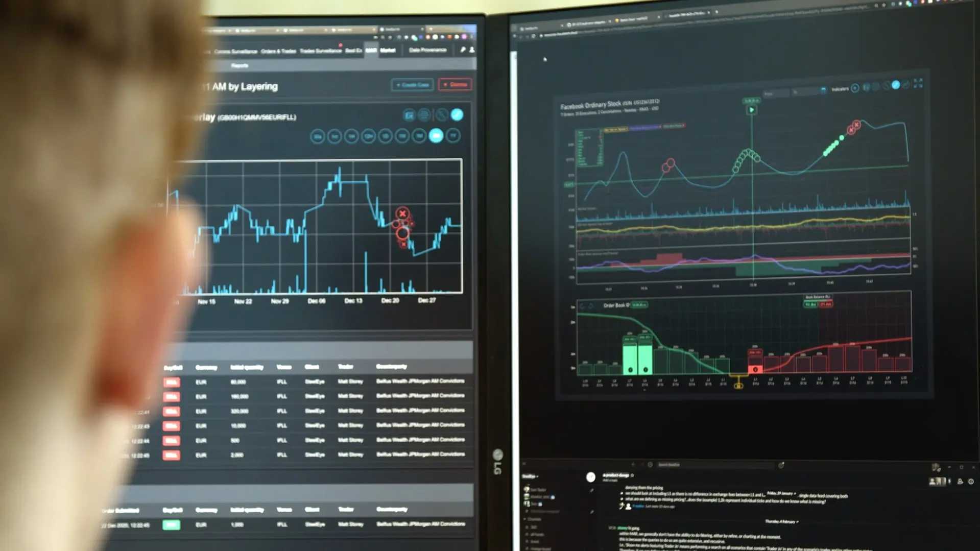This screenshot has width=980, height=551.
Task: Click the Counterparty column header in upper table
Action: [391, 367]
